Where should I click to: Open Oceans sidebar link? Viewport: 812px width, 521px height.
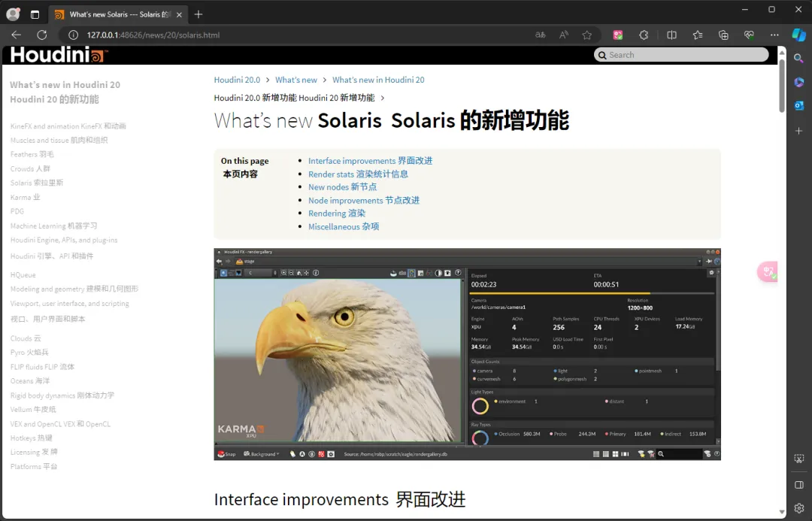(30, 380)
